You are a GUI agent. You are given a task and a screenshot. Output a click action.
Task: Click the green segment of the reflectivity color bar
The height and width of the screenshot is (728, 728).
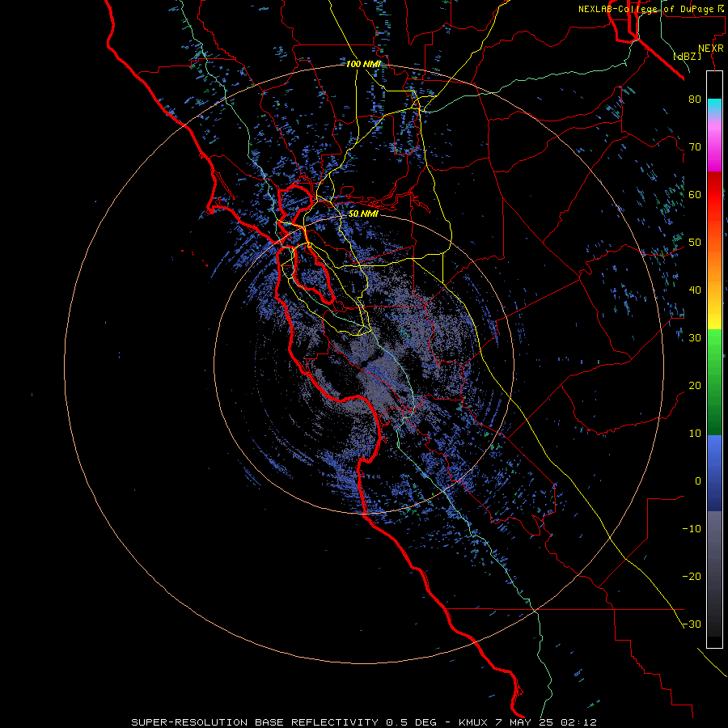(714, 382)
